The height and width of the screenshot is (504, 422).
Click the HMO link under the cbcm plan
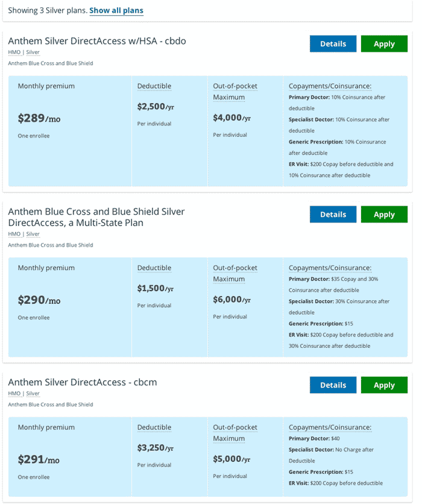coord(14,394)
